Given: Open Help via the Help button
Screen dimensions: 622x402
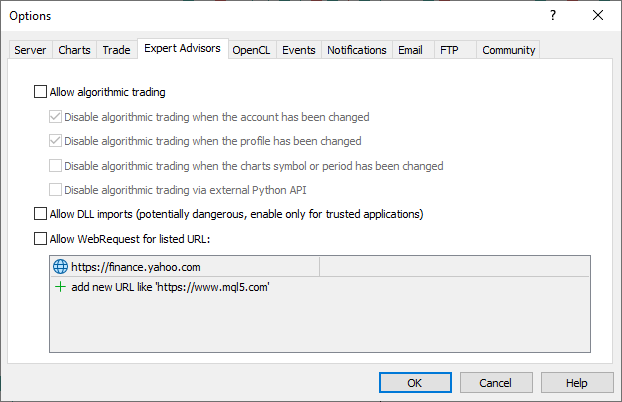Looking at the screenshot, I should point(577,382).
